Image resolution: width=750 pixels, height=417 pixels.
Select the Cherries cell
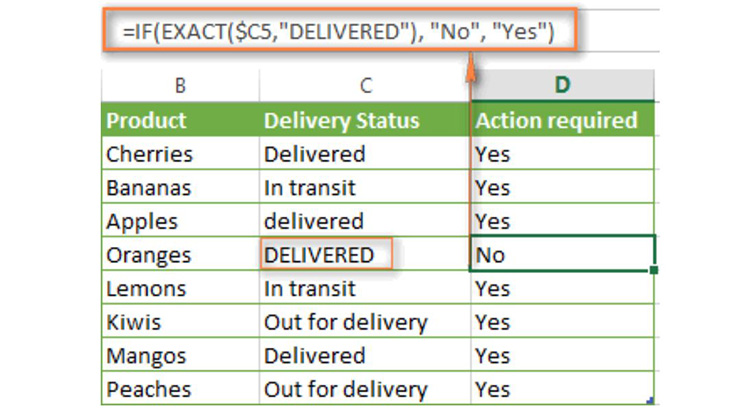(x=180, y=154)
